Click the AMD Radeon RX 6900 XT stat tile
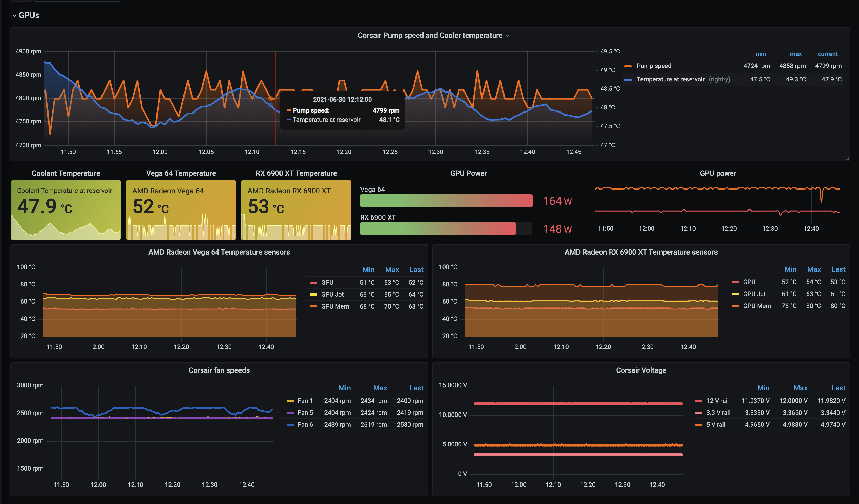 coord(296,209)
